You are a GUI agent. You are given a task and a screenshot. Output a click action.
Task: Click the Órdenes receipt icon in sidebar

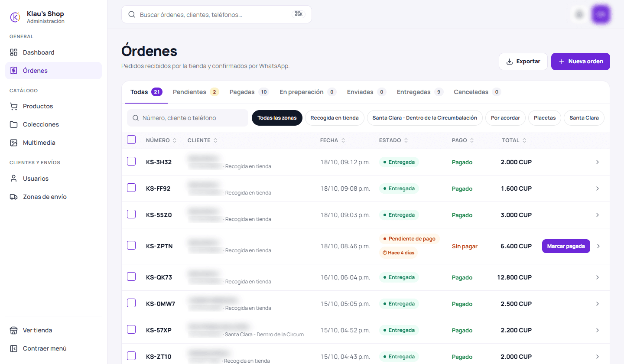pos(14,71)
